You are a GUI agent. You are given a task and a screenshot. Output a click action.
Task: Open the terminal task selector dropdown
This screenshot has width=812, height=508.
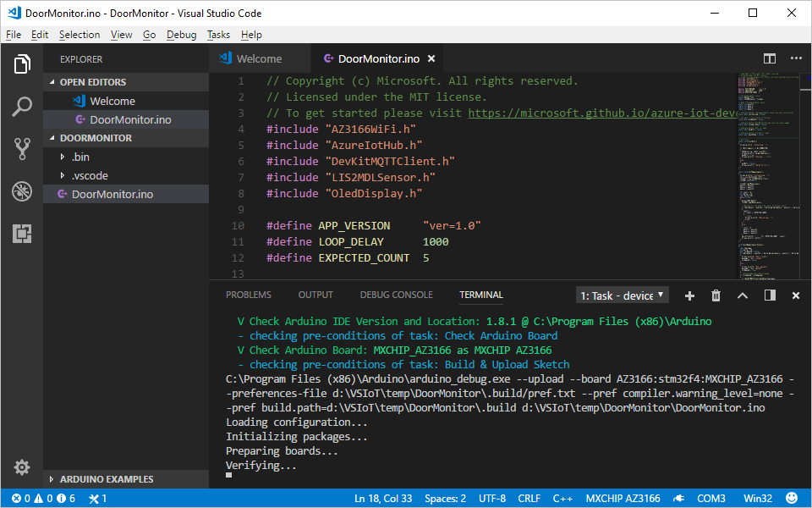pos(623,295)
